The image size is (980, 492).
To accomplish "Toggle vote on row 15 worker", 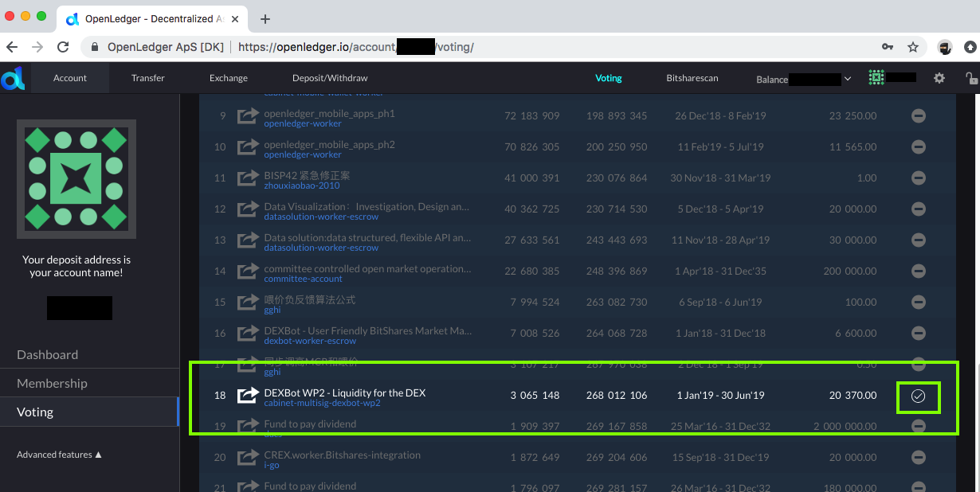I will pyautogui.click(x=918, y=303).
